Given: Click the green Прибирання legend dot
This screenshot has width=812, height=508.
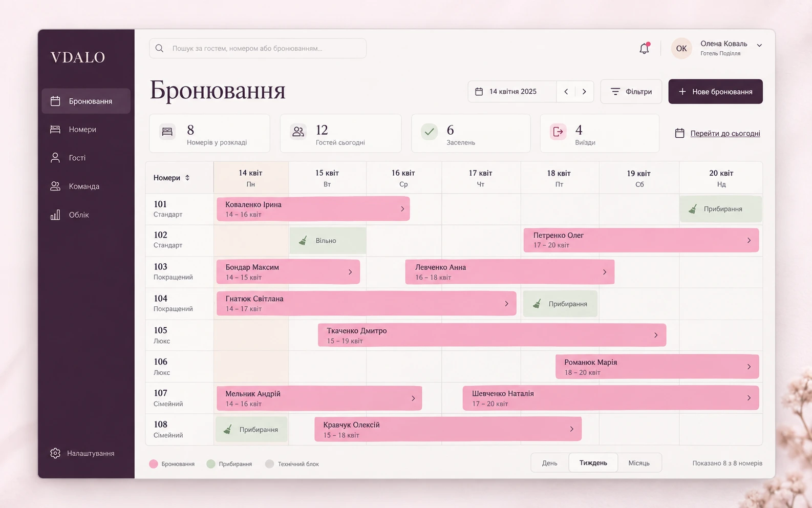Looking at the screenshot, I should tap(211, 464).
